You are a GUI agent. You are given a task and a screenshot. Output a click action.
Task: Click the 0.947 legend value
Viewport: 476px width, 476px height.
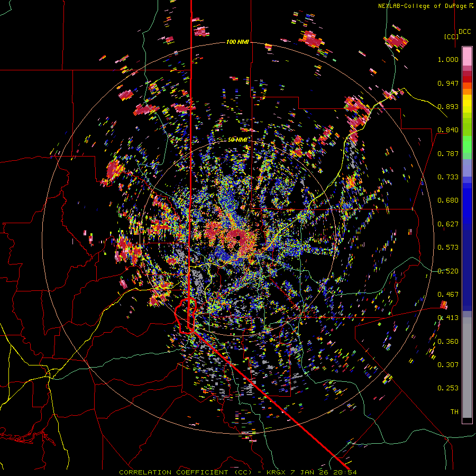pyautogui.click(x=448, y=83)
